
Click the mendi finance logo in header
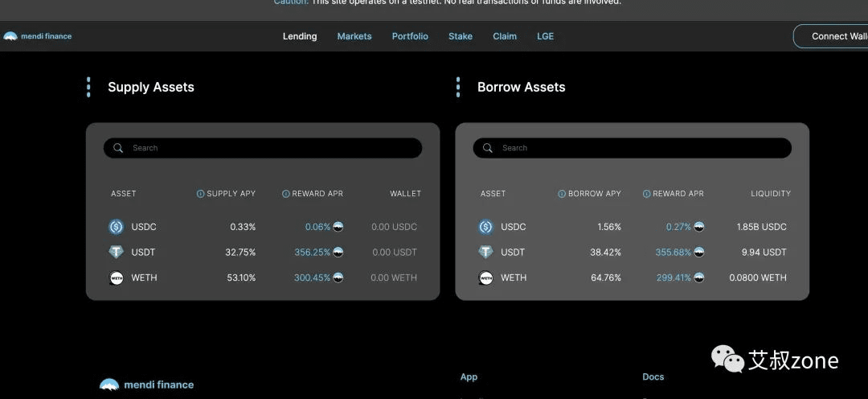(x=38, y=36)
